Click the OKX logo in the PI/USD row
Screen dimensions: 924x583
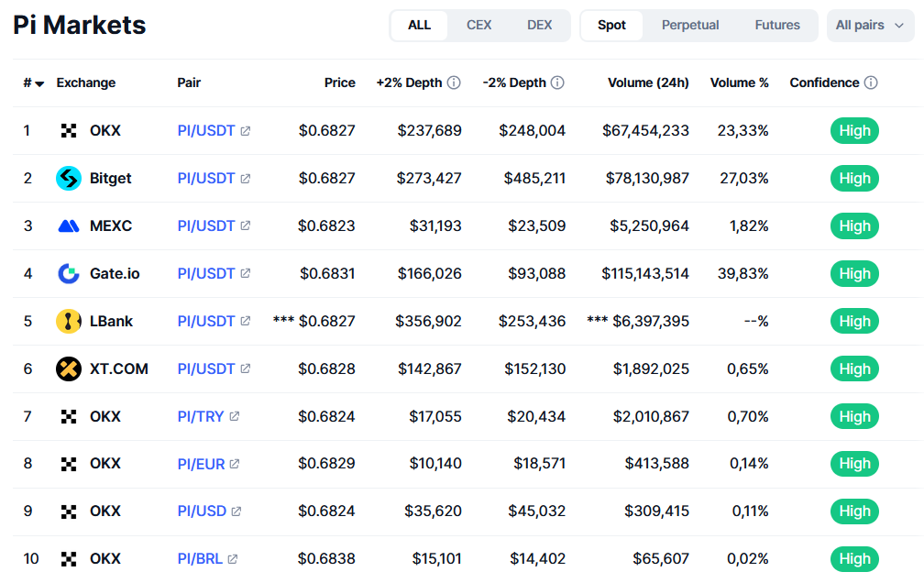[x=69, y=511]
